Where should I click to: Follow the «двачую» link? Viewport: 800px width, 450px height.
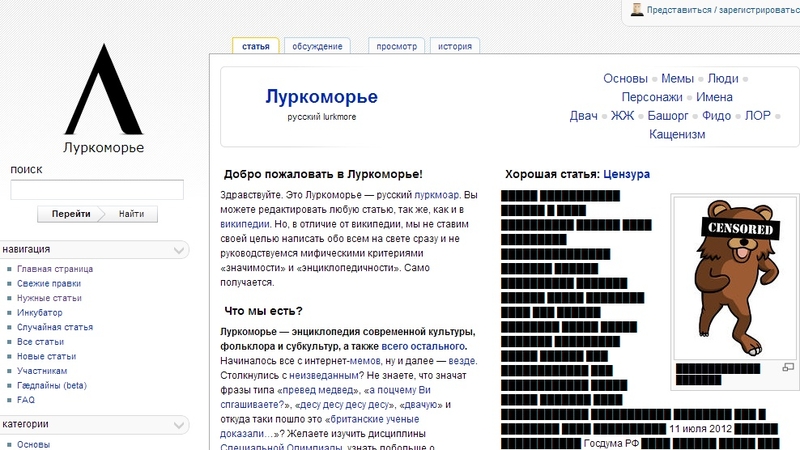point(421,405)
